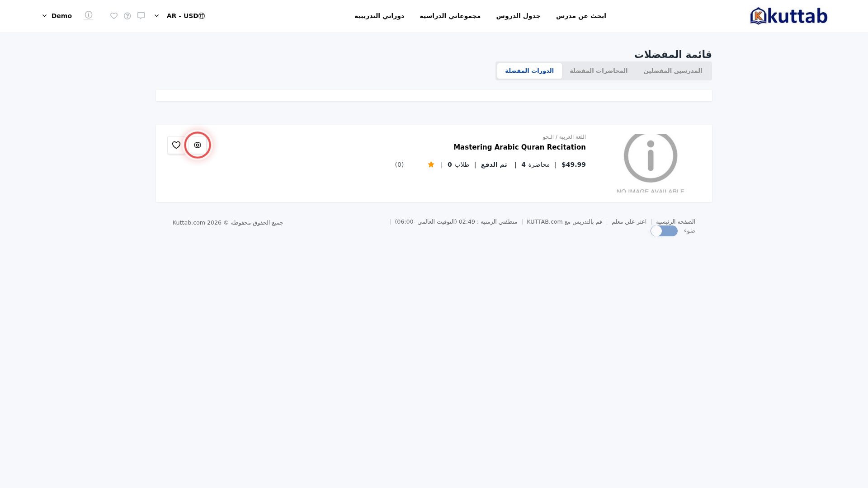Image resolution: width=868 pixels, height=488 pixels.
Task: Expand the Demo user menu
Action: click(x=57, y=16)
